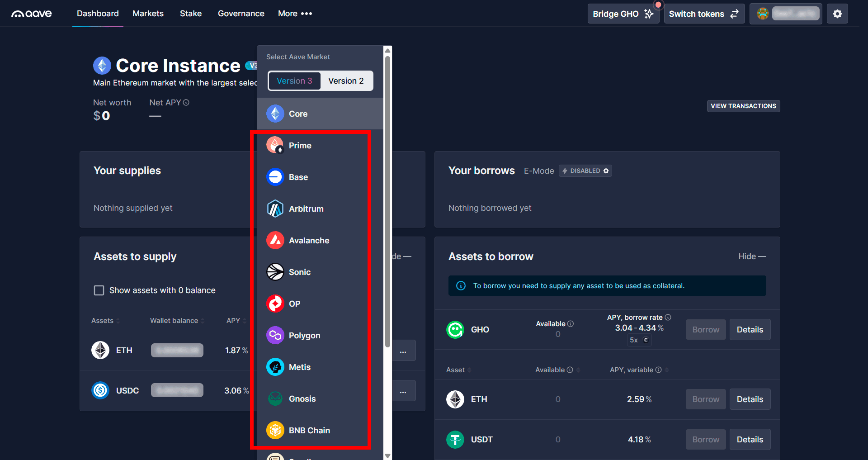This screenshot has width=868, height=460.
Task: Open the More menu
Action: pyautogui.click(x=295, y=14)
